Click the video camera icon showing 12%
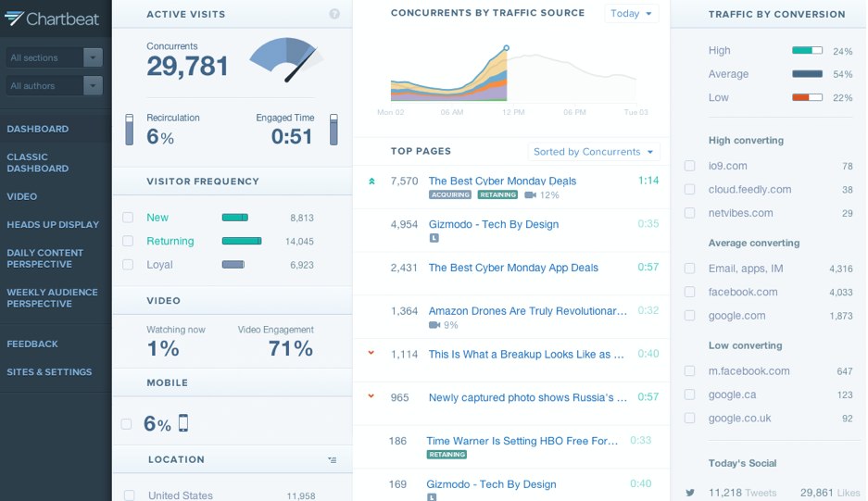 click(530, 194)
